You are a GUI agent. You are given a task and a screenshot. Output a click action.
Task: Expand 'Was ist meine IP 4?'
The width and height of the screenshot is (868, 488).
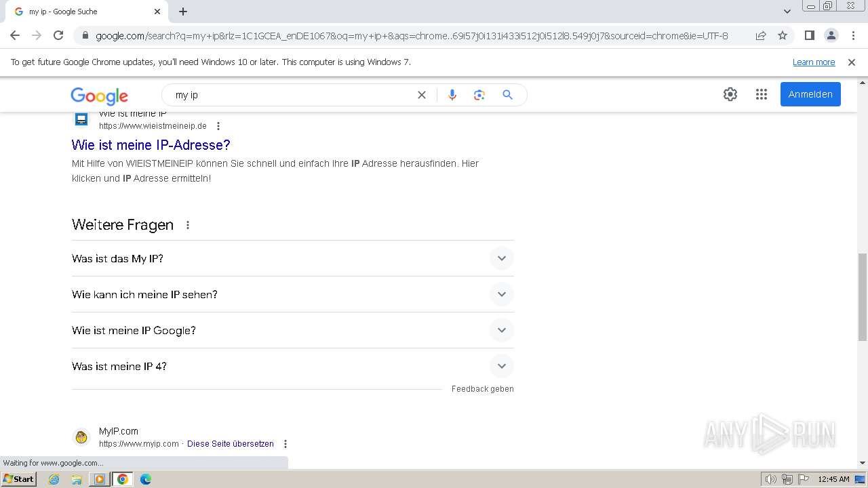click(x=293, y=366)
